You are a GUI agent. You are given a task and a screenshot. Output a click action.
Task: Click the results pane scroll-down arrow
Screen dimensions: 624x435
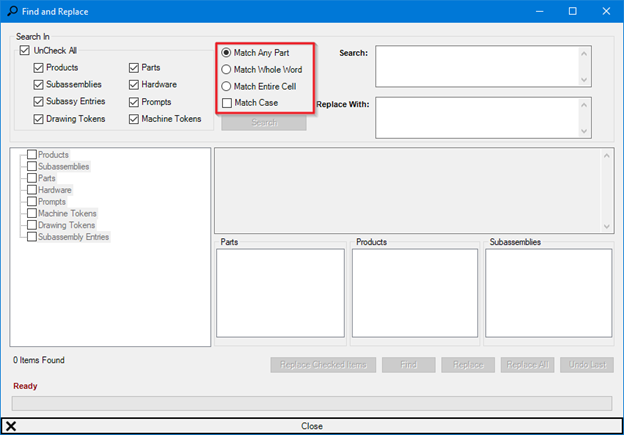click(606, 226)
